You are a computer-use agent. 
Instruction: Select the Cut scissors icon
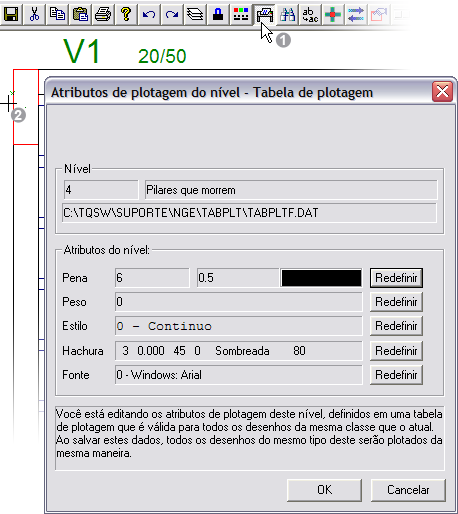(34, 14)
